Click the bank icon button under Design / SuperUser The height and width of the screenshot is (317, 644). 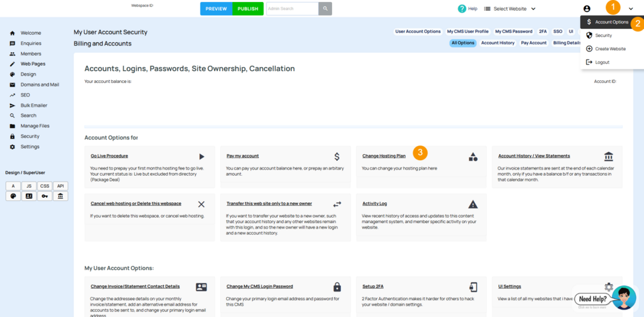60,196
